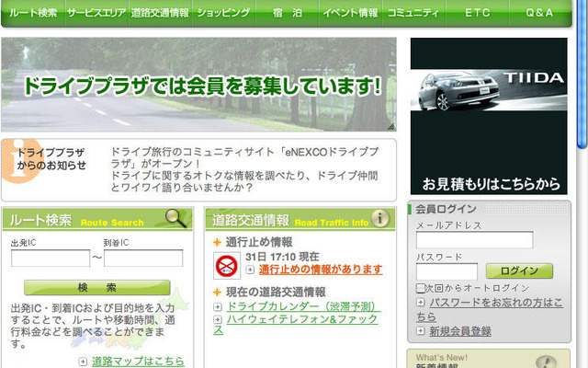
Task: Open the 宿泊 navigation tab
Action: coord(288,13)
